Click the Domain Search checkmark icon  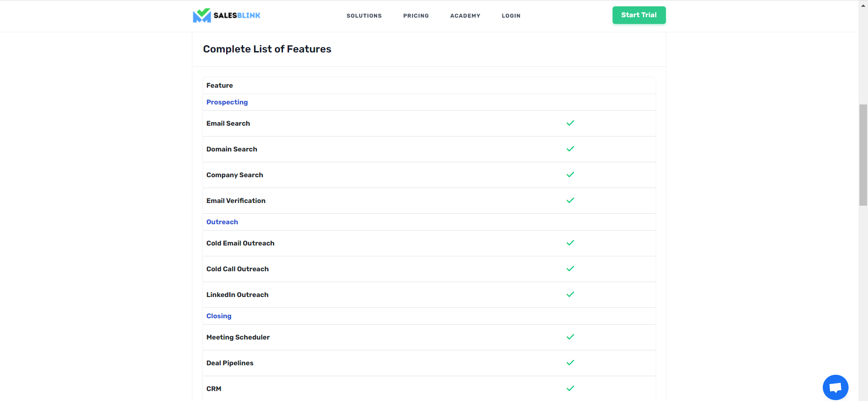[x=570, y=149]
